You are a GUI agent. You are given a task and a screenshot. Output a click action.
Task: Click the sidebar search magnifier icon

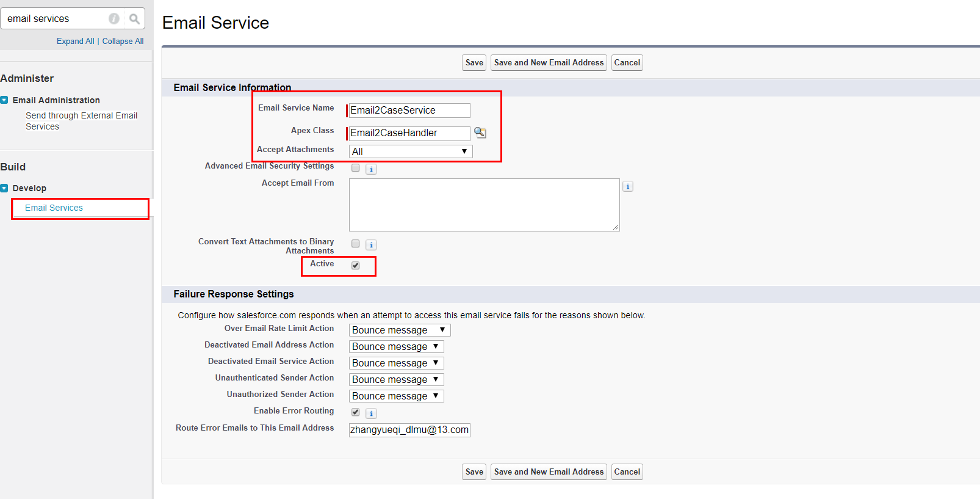pos(134,19)
